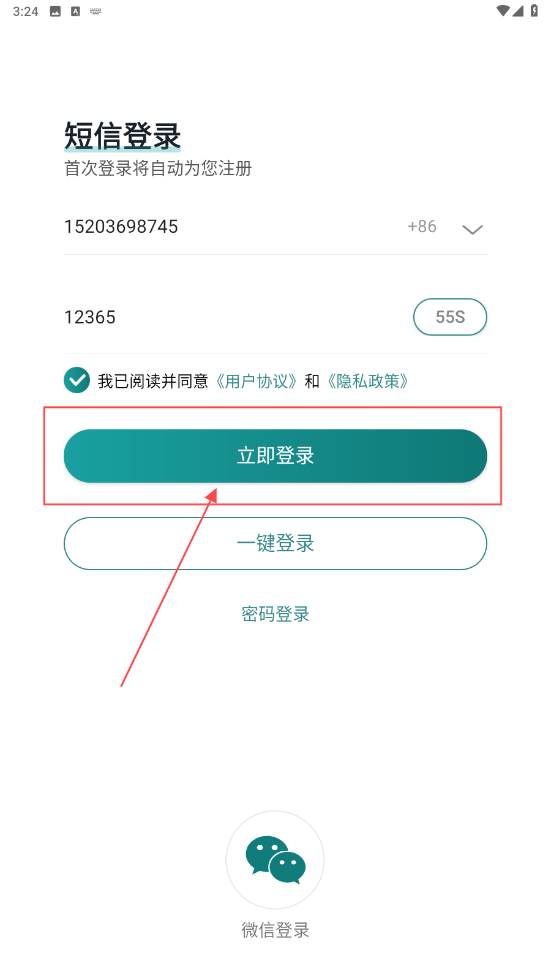Open the 《用户协议》 link
551x980 pixels.
pyautogui.click(x=257, y=381)
